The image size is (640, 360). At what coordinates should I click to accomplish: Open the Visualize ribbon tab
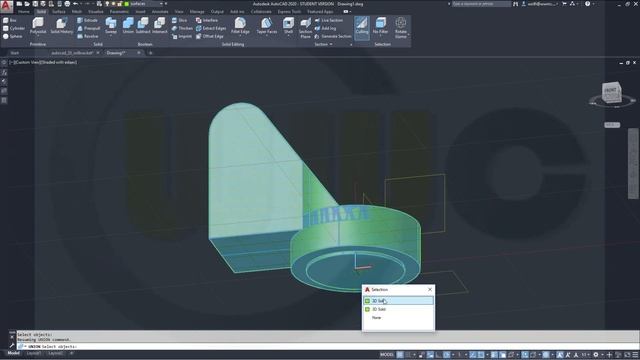[x=96, y=11]
